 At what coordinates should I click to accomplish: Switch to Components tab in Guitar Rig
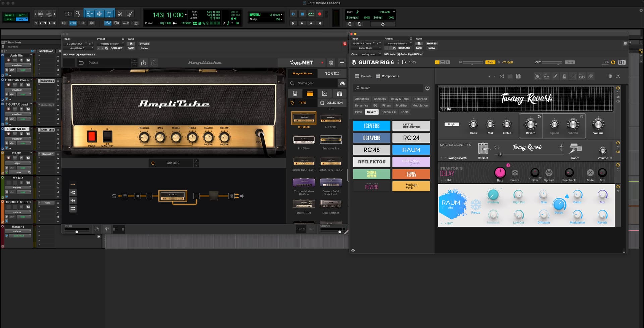387,76
